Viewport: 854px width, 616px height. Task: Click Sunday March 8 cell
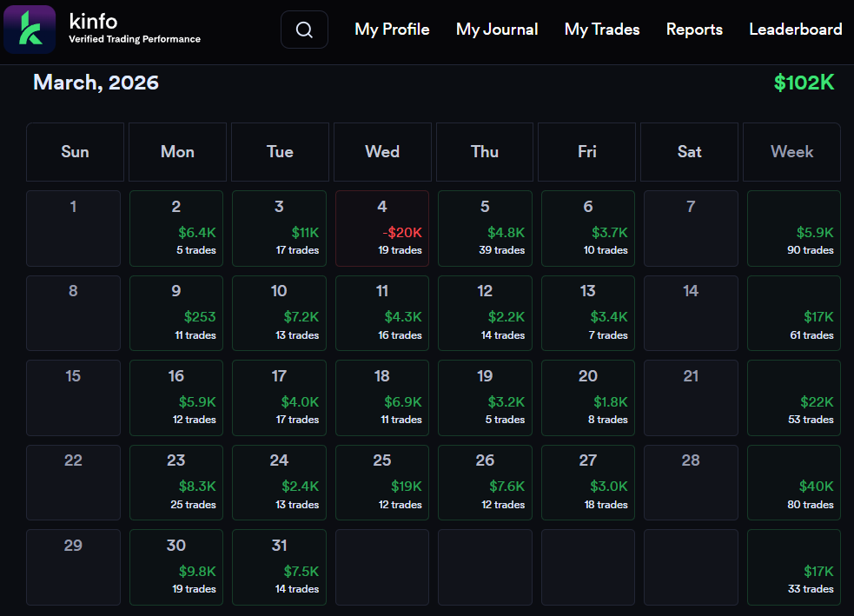(74, 313)
